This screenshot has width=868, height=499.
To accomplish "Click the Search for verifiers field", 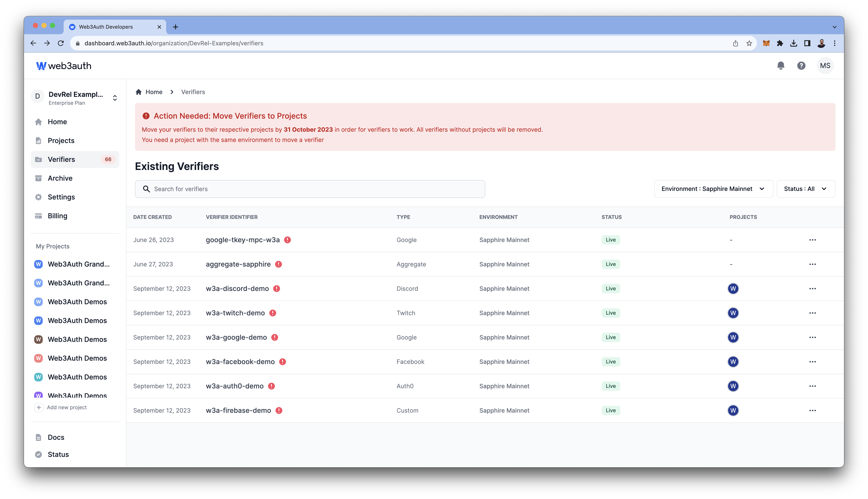I will [310, 189].
